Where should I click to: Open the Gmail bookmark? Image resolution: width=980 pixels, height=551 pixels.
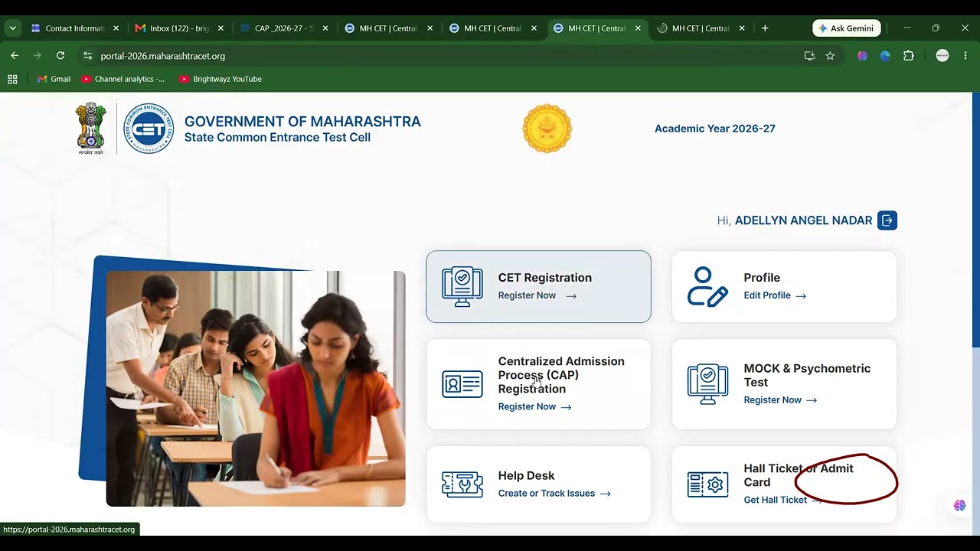[54, 79]
